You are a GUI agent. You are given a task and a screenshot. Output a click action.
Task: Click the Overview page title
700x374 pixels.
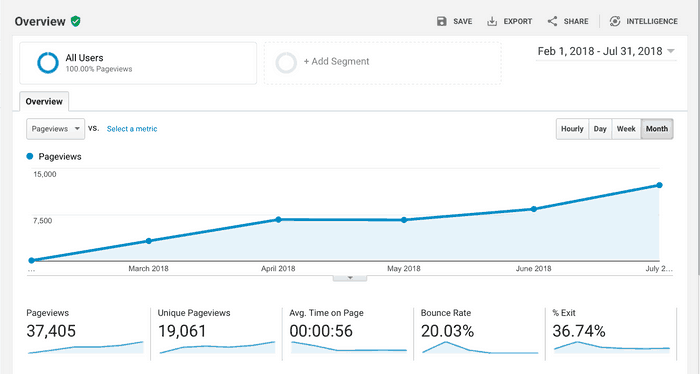40,21
